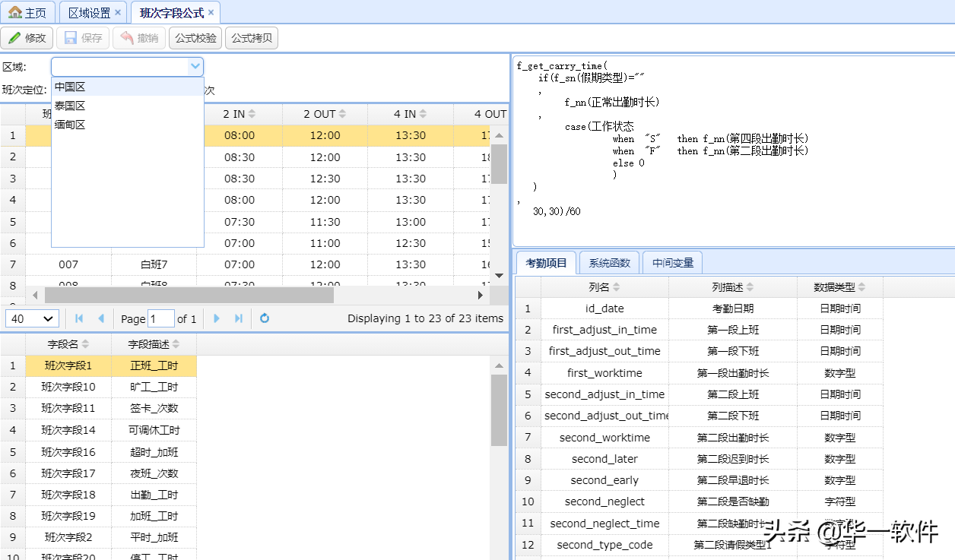Select the 班次字段16 row
The image size is (955, 560).
click(99, 452)
